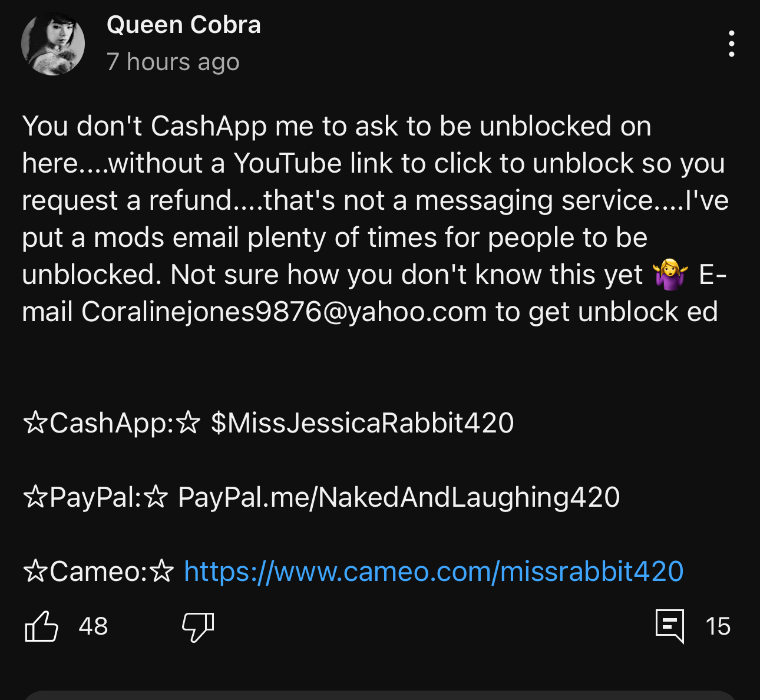Tap the star before the Cameo label
Image resolution: width=760 pixels, height=700 pixels.
(x=35, y=572)
